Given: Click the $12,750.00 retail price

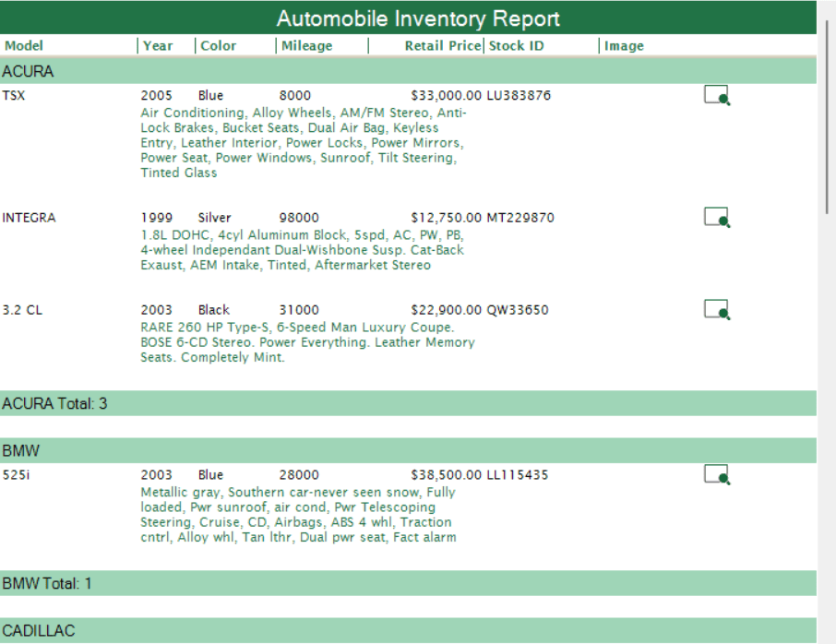Looking at the screenshot, I should pos(446,218).
